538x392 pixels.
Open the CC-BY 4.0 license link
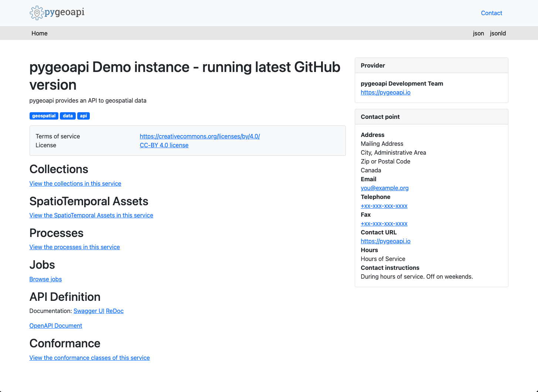coord(164,145)
